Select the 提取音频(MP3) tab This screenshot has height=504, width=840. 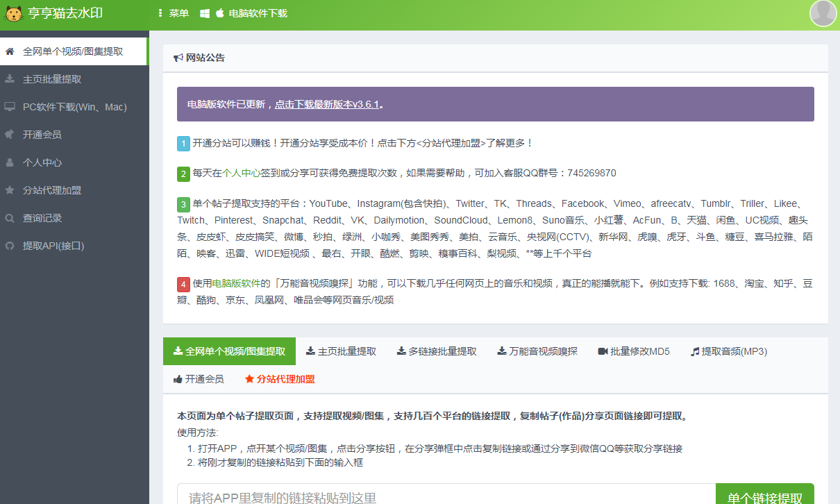[x=728, y=351]
